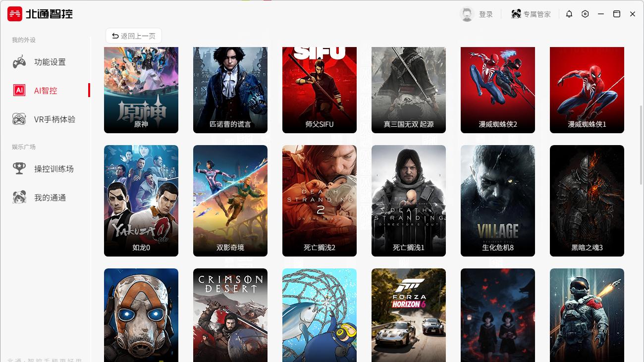Image resolution: width=644 pixels, height=362 pixels.
Task: Click the red AI icon in sidebar
Action: click(19, 91)
